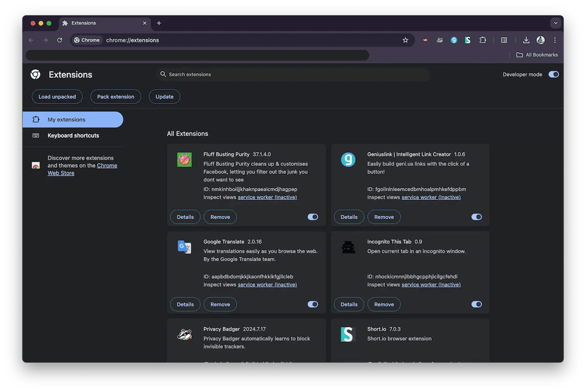Go back to previous page
This screenshot has height=392, width=586.
(31, 40)
